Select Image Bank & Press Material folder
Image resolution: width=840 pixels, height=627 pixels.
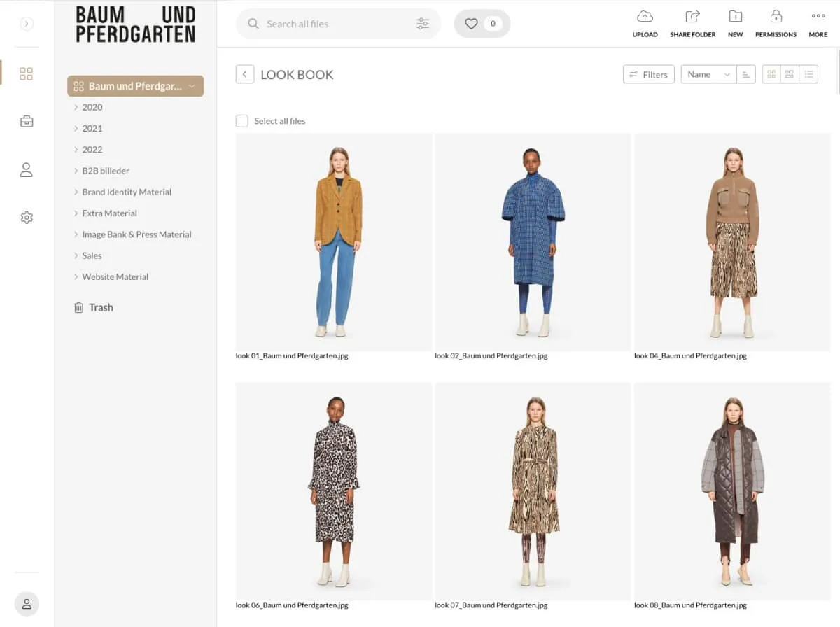coord(136,234)
